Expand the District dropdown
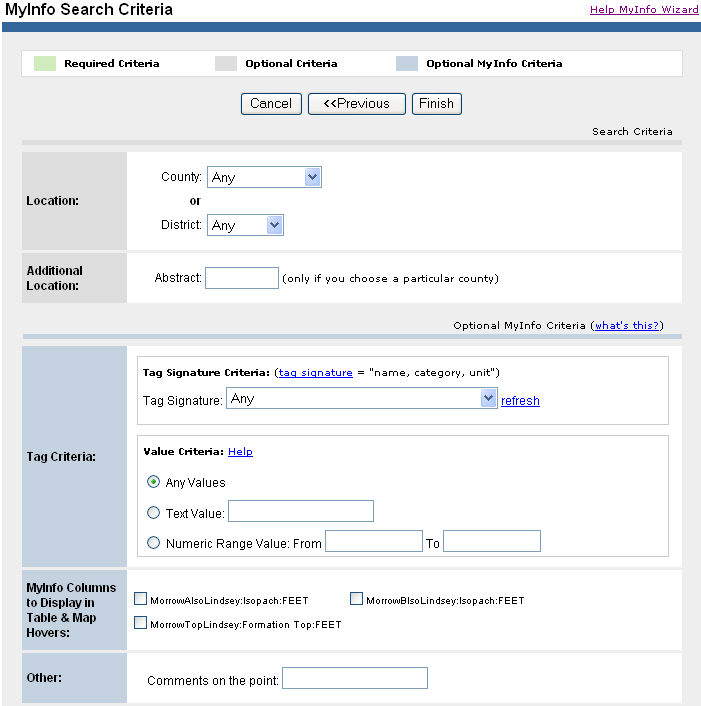Image resolution: width=701 pixels, height=706 pixels. pyautogui.click(x=246, y=225)
